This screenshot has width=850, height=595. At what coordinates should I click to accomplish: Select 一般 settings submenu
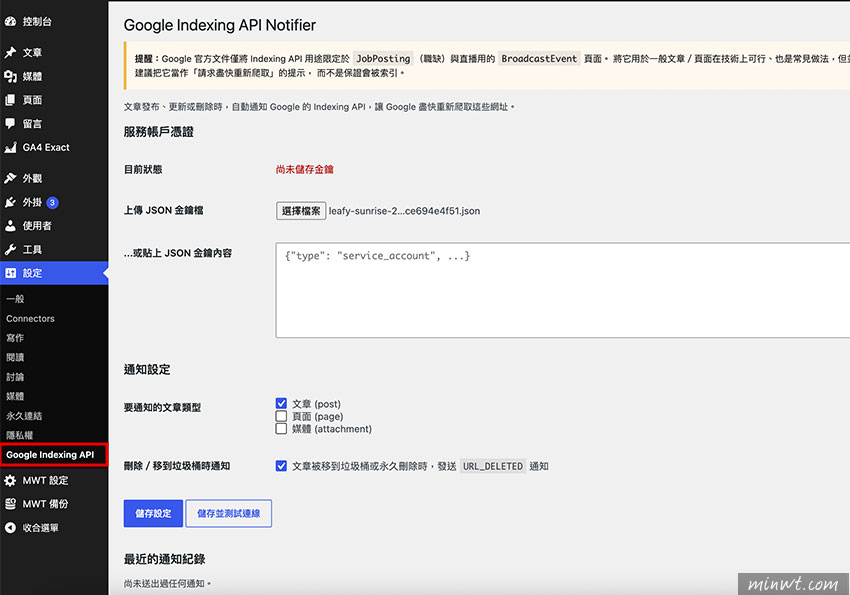[15, 299]
